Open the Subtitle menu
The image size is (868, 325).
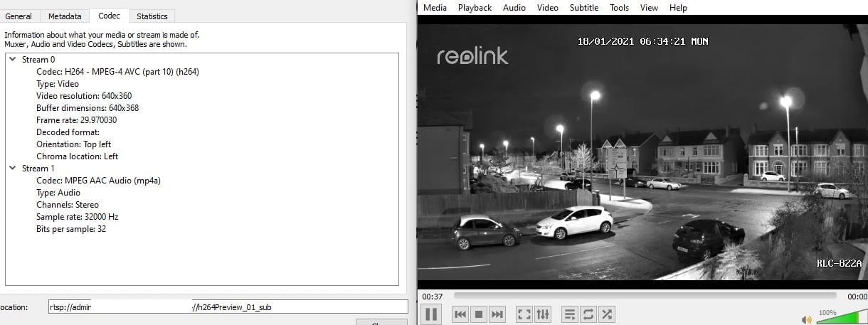pyautogui.click(x=583, y=7)
